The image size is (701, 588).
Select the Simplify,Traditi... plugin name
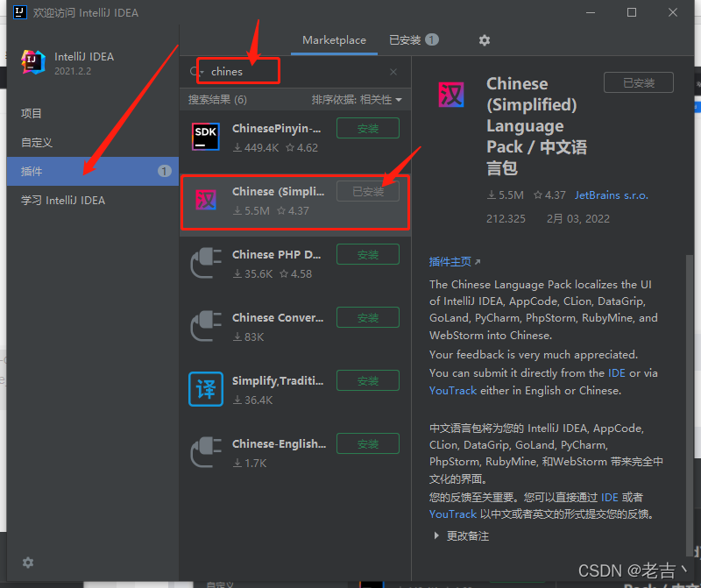[278, 381]
